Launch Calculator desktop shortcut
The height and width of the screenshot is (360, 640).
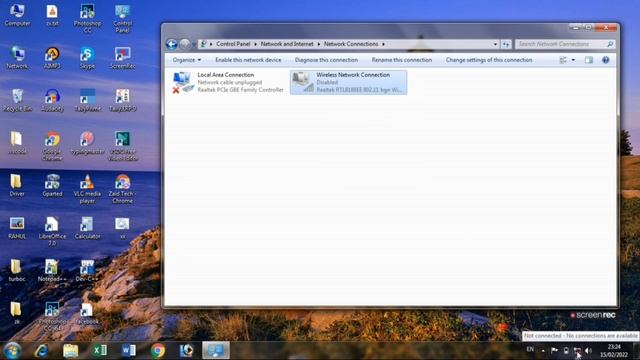click(87, 228)
